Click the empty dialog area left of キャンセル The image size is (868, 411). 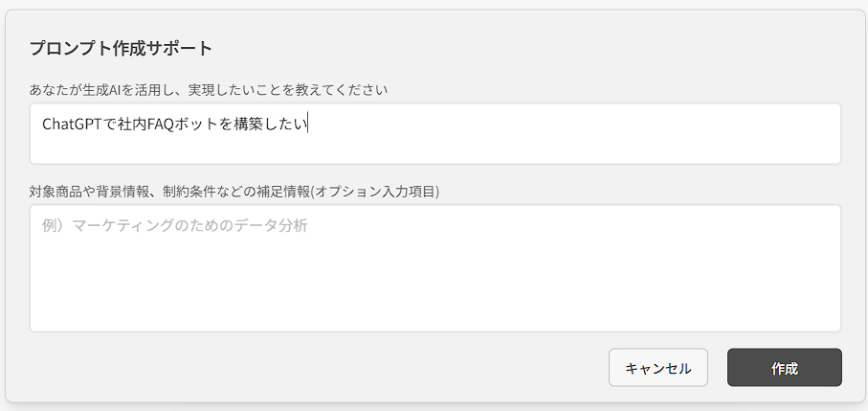(x=316, y=367)
